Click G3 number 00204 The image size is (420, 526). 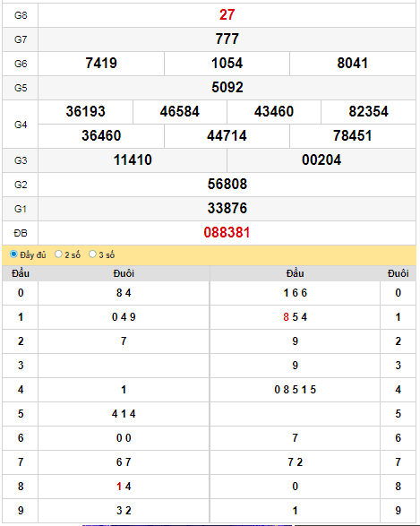321,160
